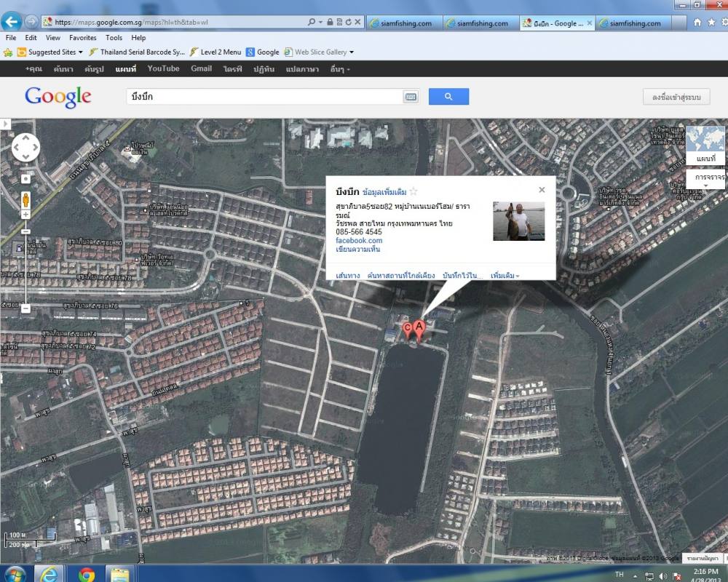Open the facebook.com link in info window
The height and width of the screenshot is (582, 728).
(x=359, y=240)
